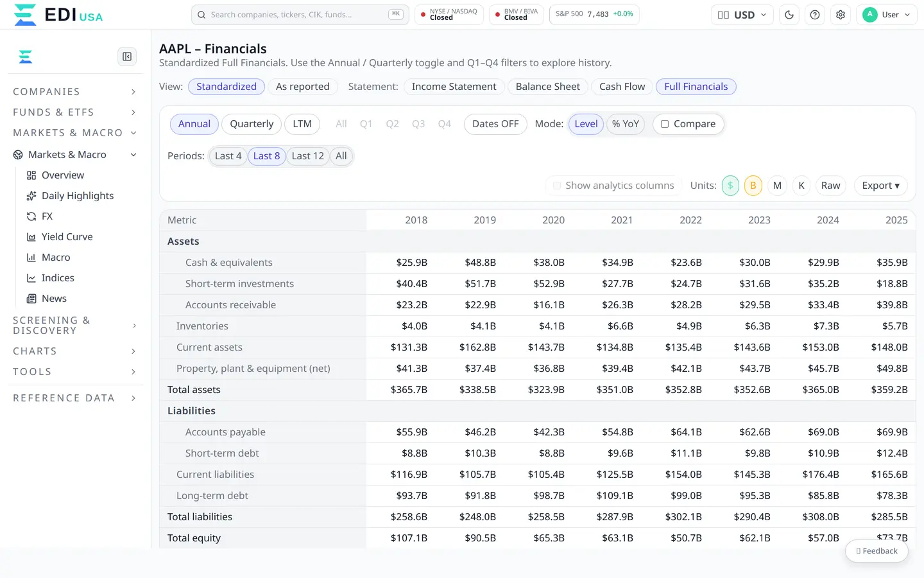Viewport: 924px width, 578px height.
Task: Click NYSE / NASDAQ Closed status indicator
Action: click(449, 15)
